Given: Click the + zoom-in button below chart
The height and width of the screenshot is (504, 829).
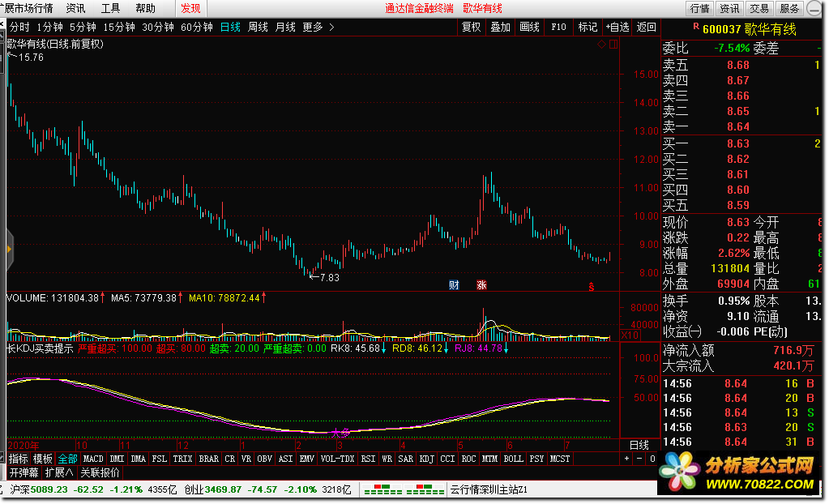Looking at the screenshot, I should click(x=627, y=459).
